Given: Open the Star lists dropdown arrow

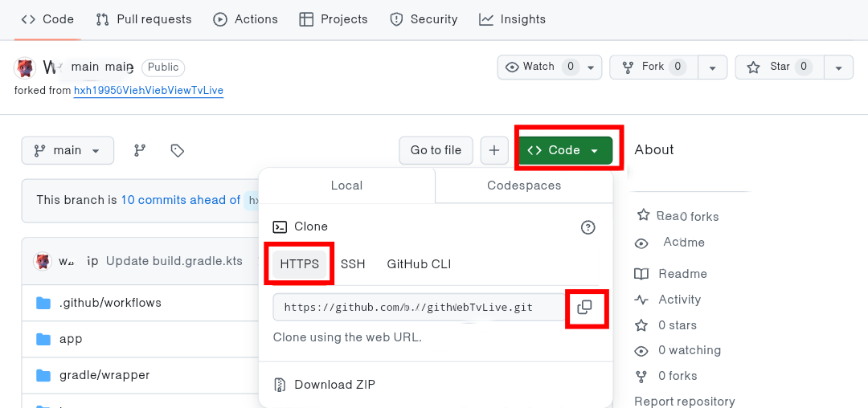Looking at the screenshot, I should [x=839, y=67].
